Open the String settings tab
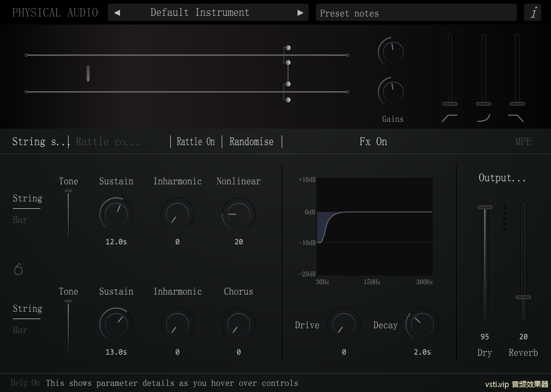Screen dimensions: 551x392 pyautogui.click(x=39, y=141)
